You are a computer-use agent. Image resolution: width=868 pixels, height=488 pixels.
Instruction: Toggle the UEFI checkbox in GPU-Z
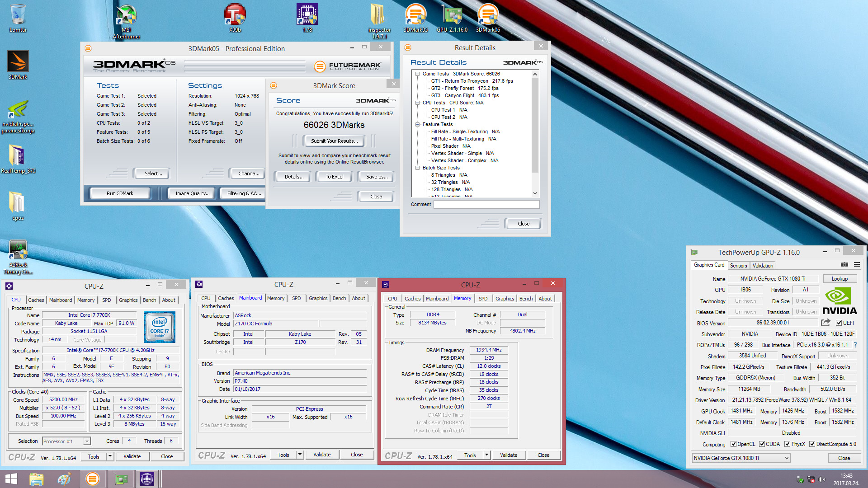click(x=839, y=323)
